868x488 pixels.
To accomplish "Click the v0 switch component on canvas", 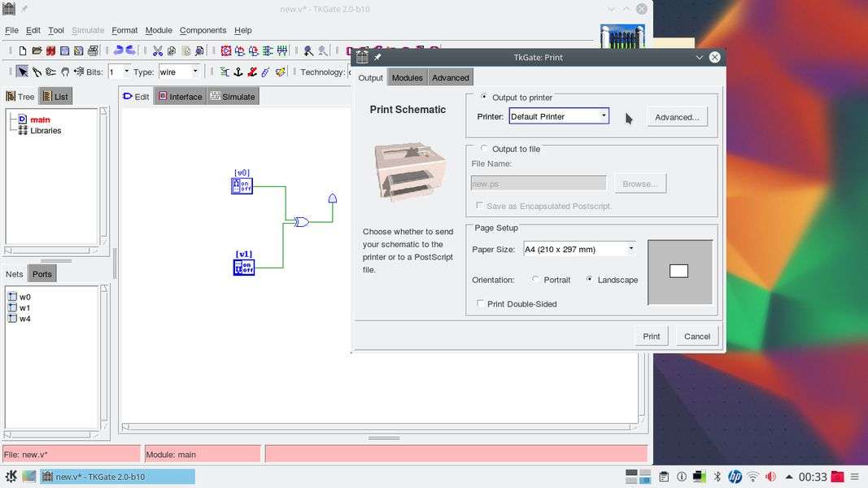I will pos(242,186).
